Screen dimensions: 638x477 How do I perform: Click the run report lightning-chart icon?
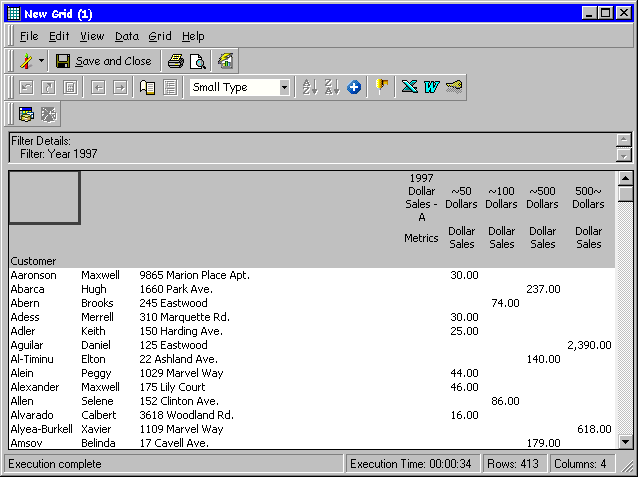click(x=225, y=61)
